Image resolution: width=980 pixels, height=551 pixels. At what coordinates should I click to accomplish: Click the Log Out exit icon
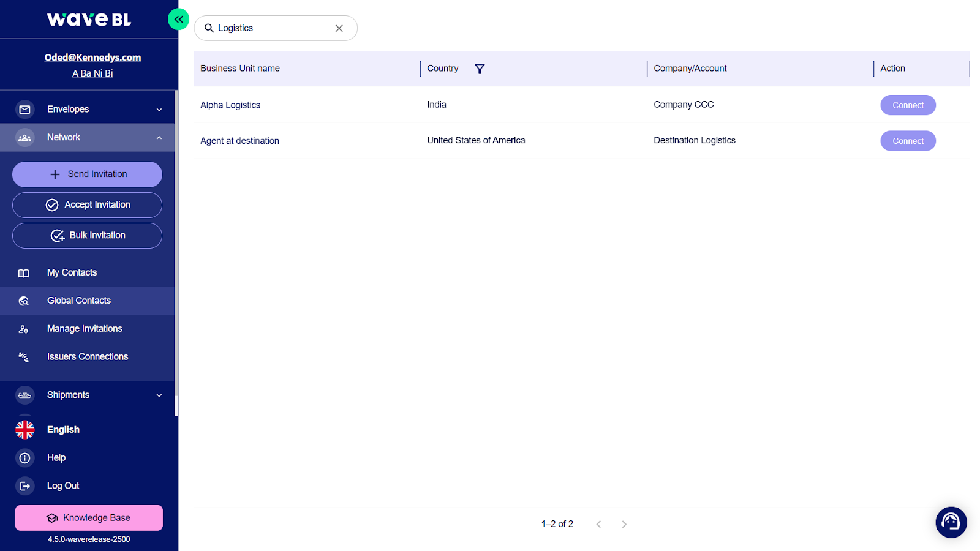click(25, 486)
